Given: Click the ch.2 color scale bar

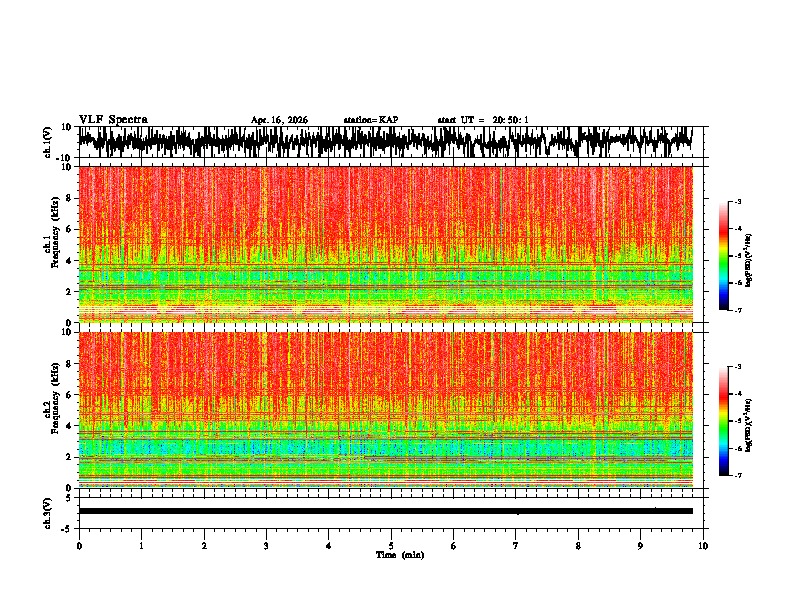Looking at the screenshot, I should tap(724, 421).
